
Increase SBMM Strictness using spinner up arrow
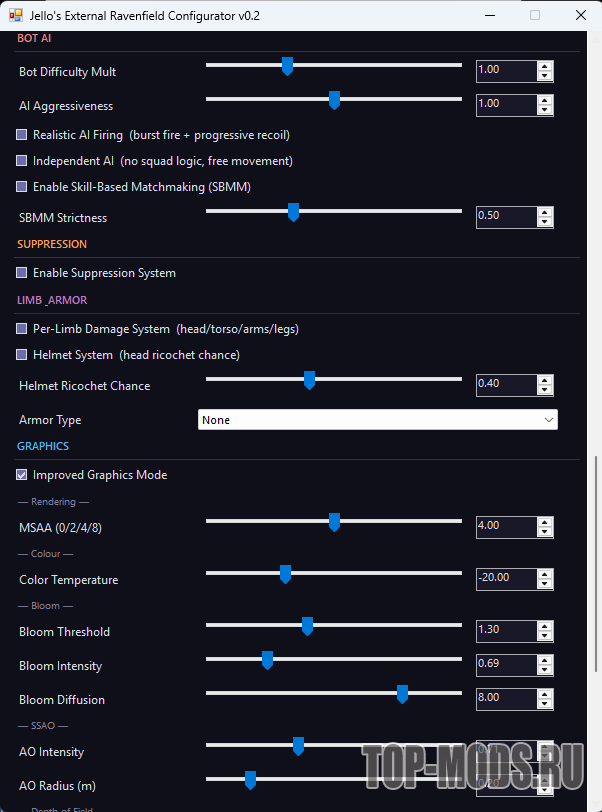pos(544,212)
